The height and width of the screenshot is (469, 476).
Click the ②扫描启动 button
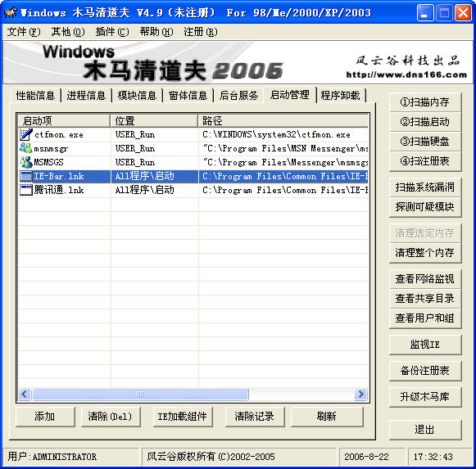click(x=425, y=122)
